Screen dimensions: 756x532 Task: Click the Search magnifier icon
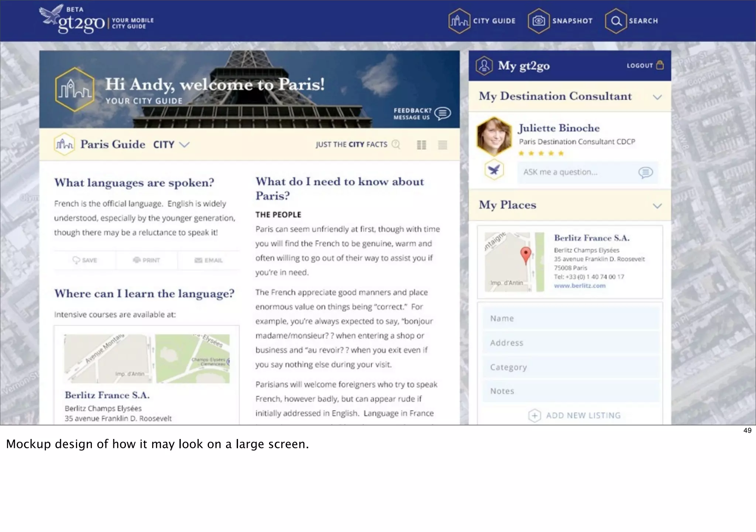coord(616,21)
